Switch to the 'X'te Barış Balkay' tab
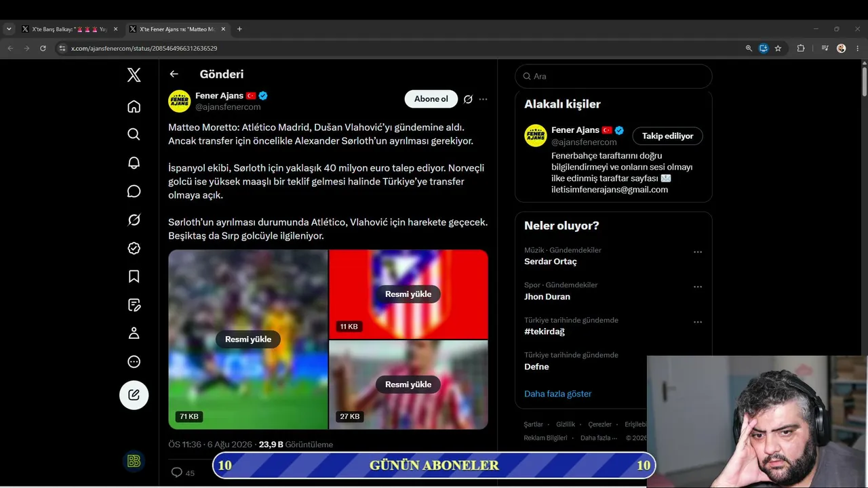This screenshot has width=868, height=488. (69, 29)
